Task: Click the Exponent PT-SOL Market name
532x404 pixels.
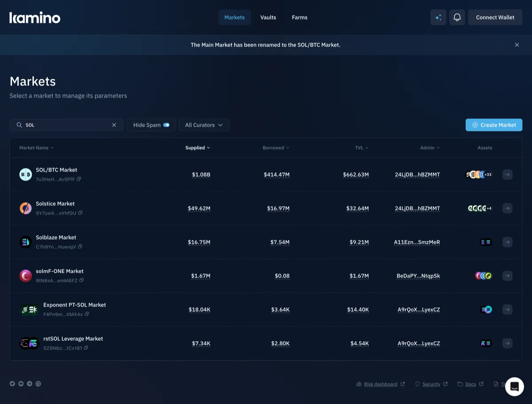Action: tap(74, 305)
